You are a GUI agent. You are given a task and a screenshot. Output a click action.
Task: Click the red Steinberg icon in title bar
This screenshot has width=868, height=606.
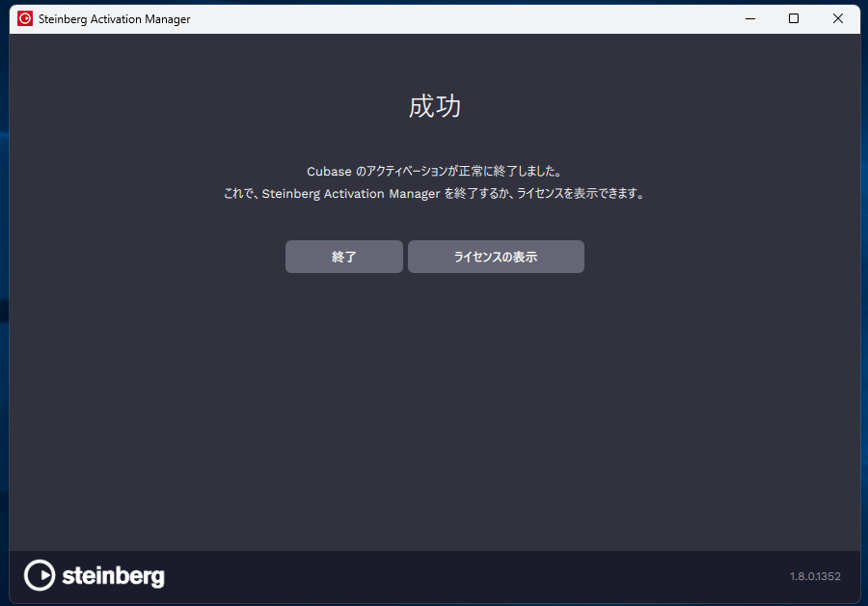(x=25, y=18)
